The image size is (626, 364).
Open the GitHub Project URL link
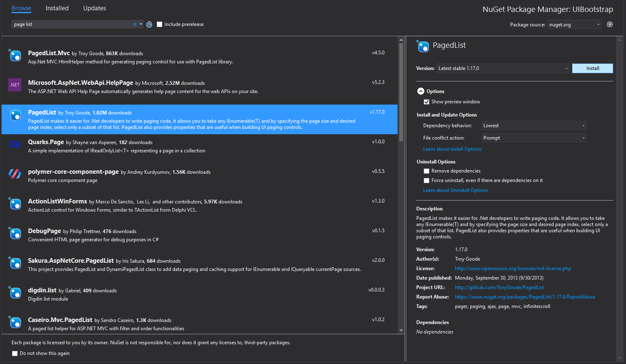499,287
